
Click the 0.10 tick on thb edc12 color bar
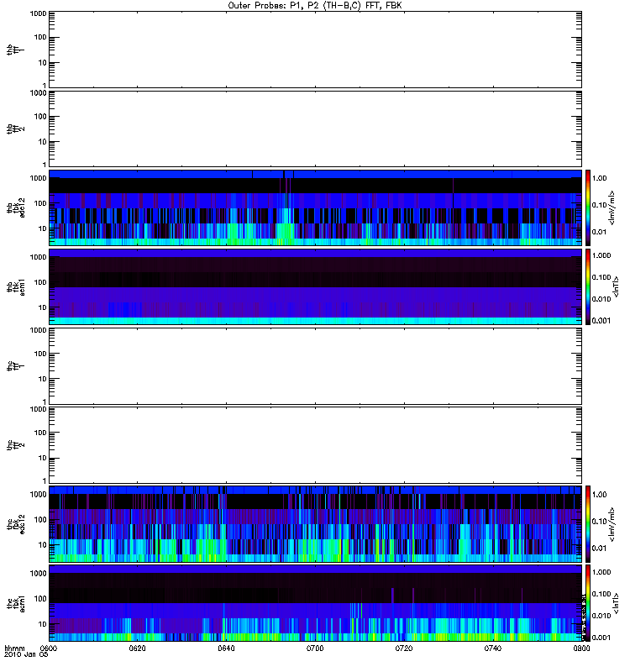click(x=599, y=205)
